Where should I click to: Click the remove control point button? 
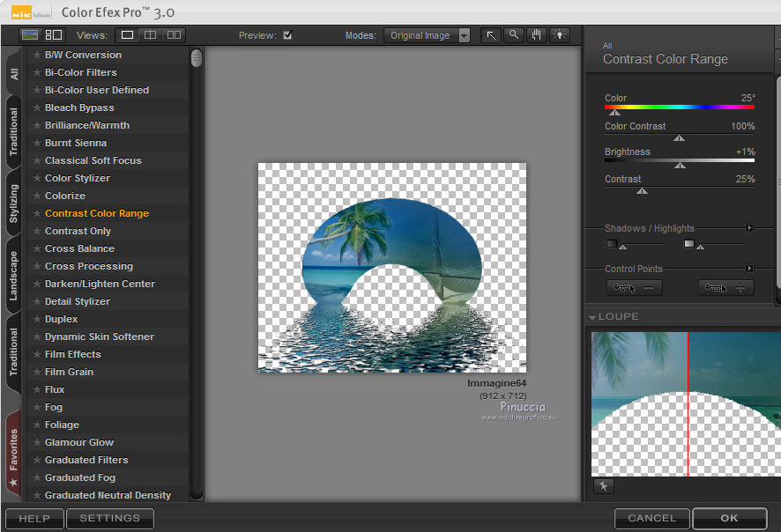click(635, 288)
